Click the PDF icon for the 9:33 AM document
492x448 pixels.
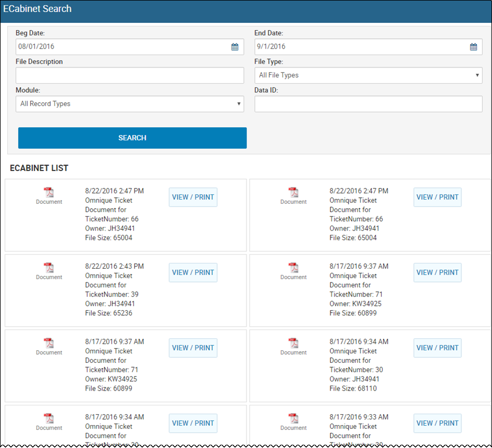[294, 418]
